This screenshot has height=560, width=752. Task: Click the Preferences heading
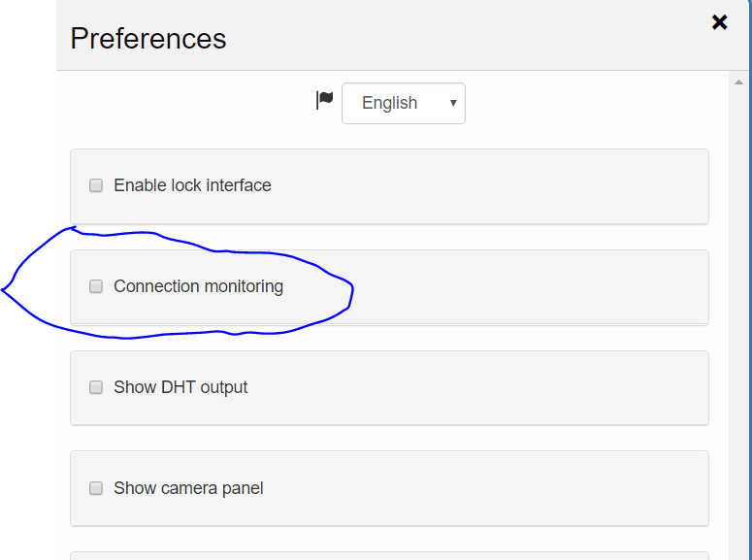point(148,39)
